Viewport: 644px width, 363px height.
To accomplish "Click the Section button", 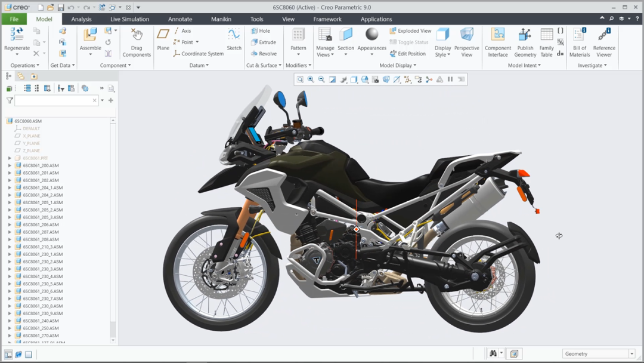I will (x=346, y=42).
